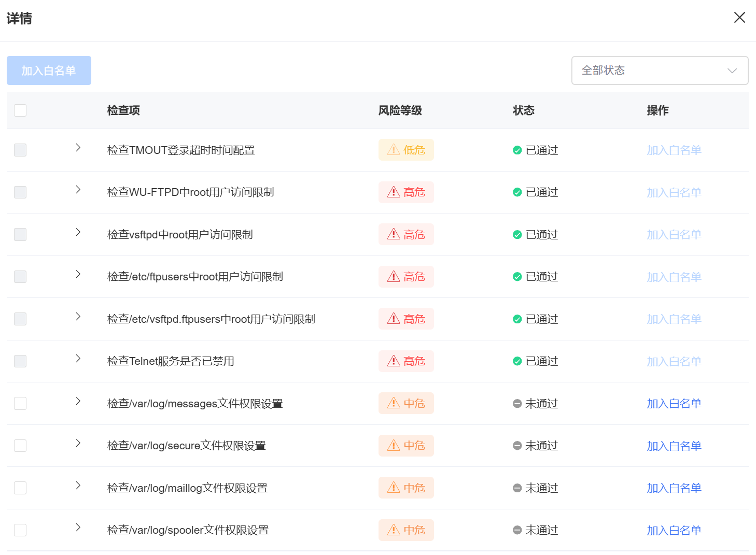The image size is (756, 555).
Task: Click the grey failed status icon for /var/log/spooler
Action: (517, 530)
